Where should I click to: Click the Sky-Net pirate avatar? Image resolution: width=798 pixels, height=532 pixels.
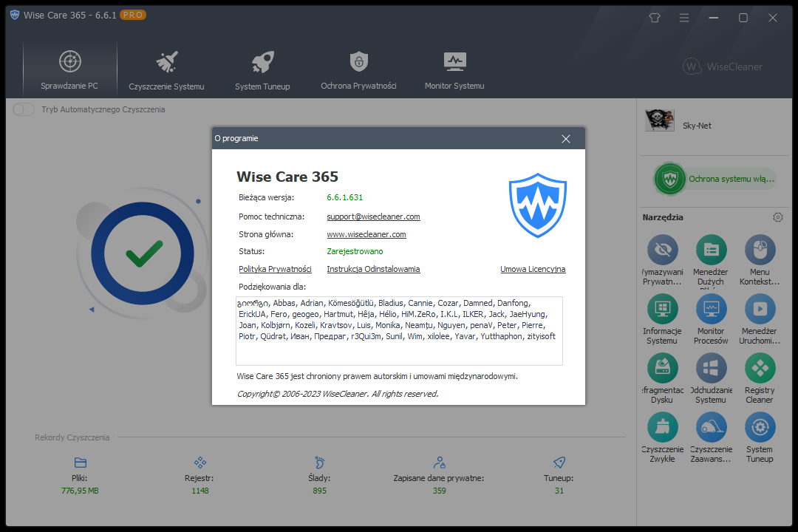[660, 120]
